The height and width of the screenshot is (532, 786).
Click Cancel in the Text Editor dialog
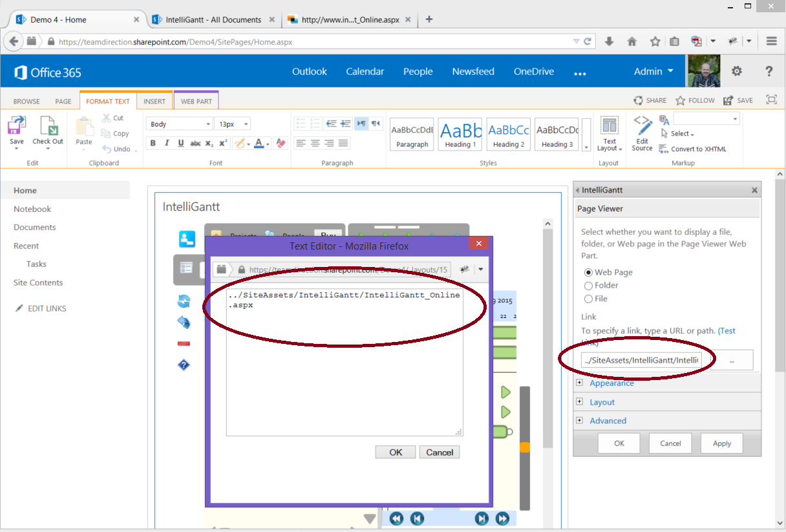click(x=440, y=452)
